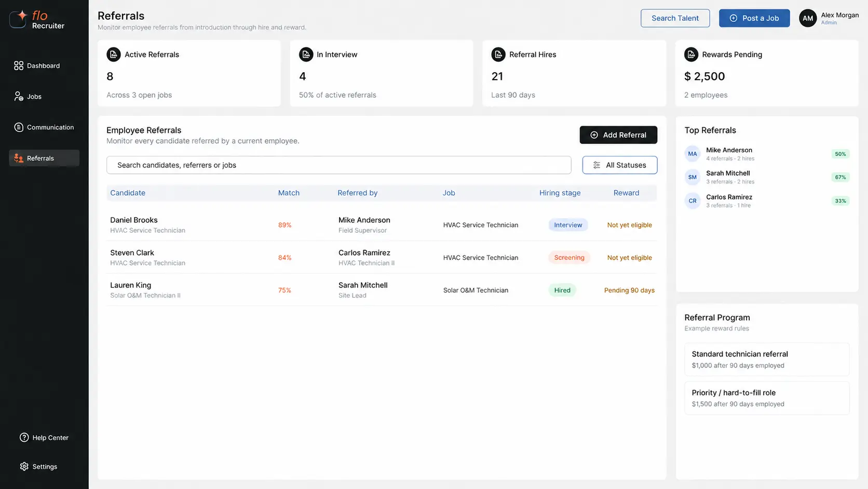Open Priority / hard-to-fill role card
Viewport: 868px width, 489px height.
point(767,398)
